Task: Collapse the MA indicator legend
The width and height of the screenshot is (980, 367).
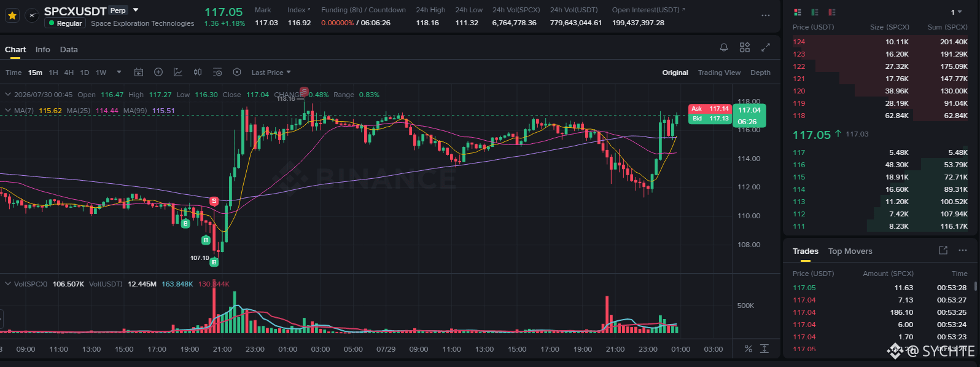Action: (x=8, y=111)
